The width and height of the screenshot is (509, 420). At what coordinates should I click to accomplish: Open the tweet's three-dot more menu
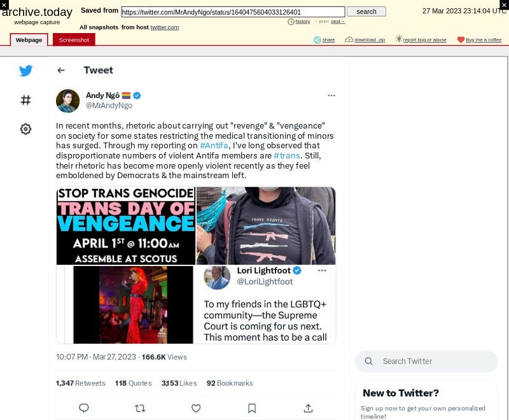331,95
